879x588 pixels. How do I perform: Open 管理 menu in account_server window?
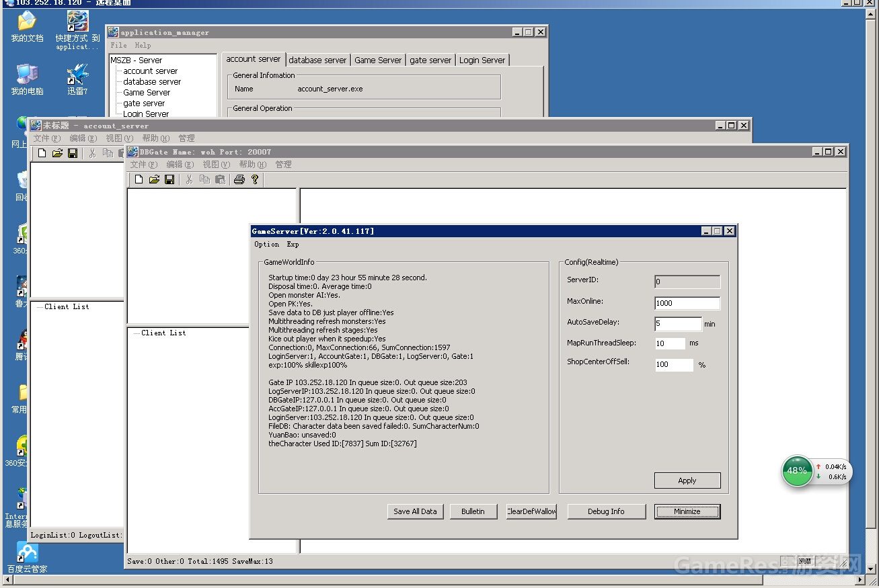pyautogui.click(x=186, y=138)
